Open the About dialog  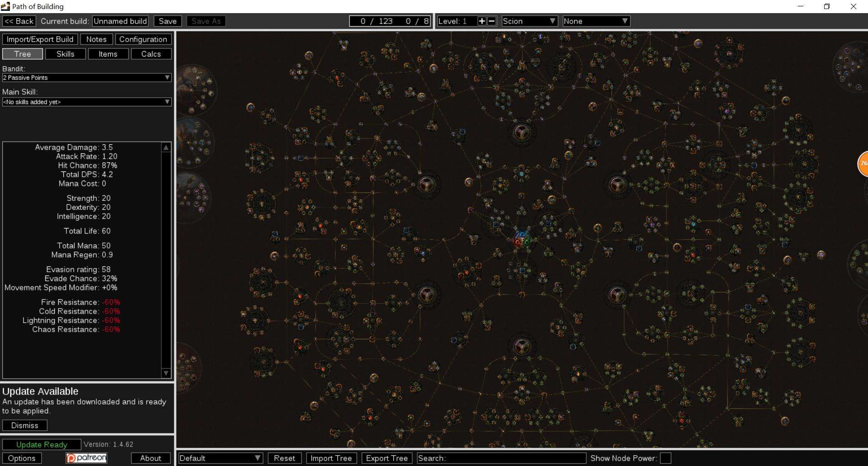(151, 458)
